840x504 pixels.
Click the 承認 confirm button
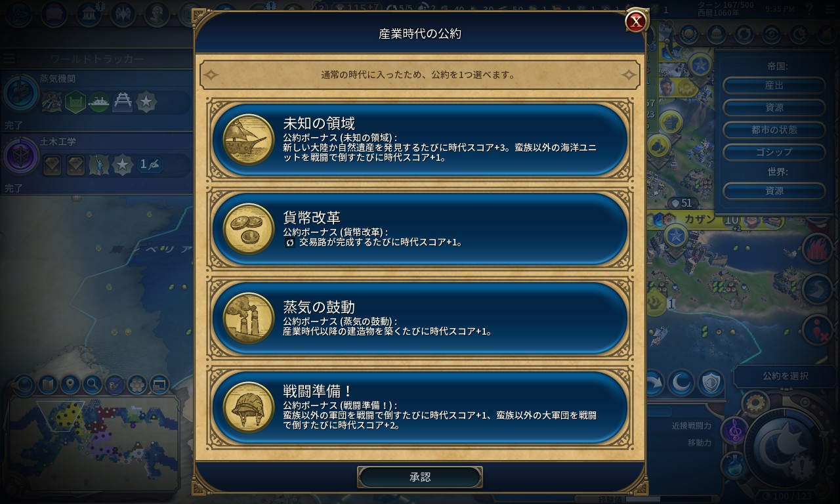pyautogui.click(x=420, y=477)
